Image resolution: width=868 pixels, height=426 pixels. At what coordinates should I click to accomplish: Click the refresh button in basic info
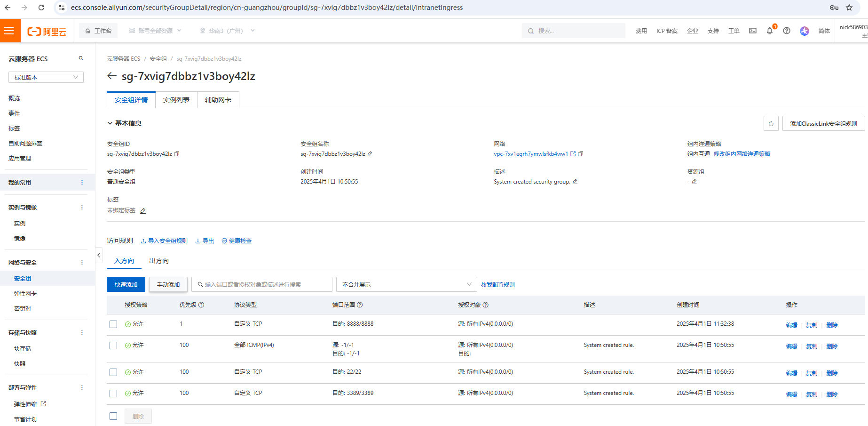771,124
